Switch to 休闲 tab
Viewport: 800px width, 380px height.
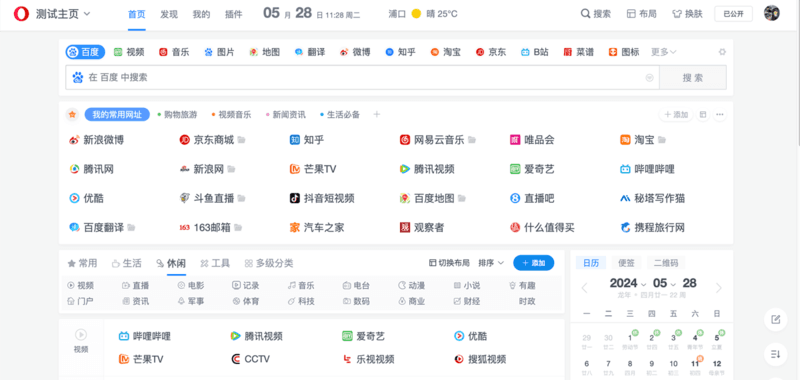click(x=171, y=263)
